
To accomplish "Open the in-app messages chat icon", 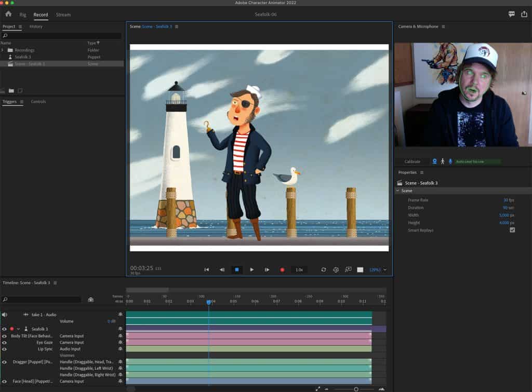I will [511, 14].
